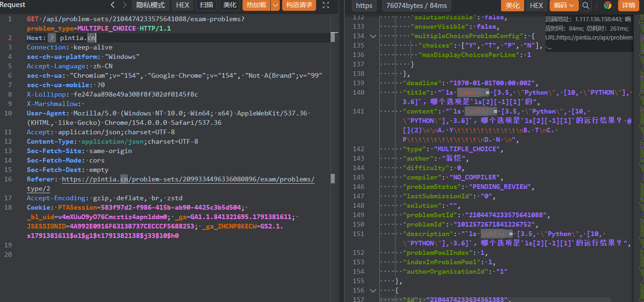Toggle 美化 beautify in the Request panel
The width and height of the screenshot is (644, 302).
[x=230, y=5]
